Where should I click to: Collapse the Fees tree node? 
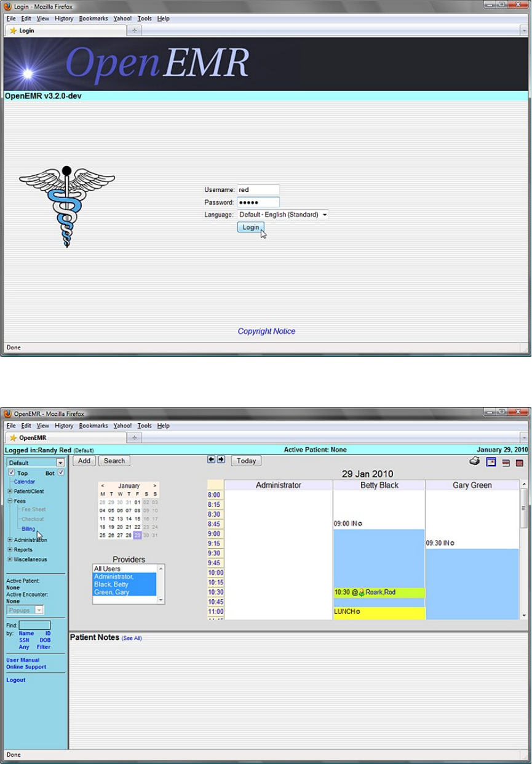point(10,501)
